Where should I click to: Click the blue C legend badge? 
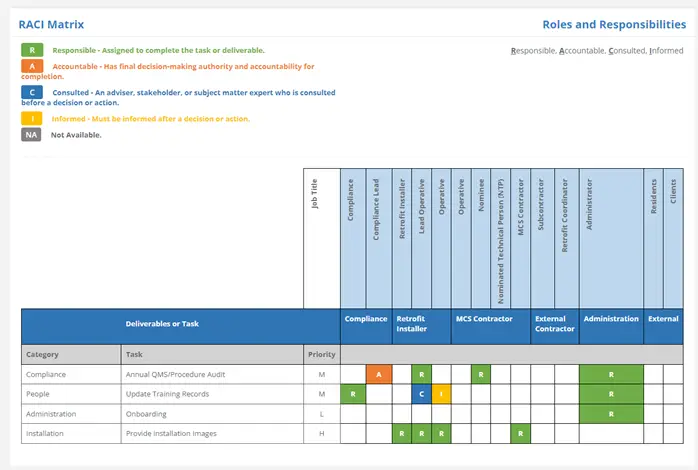[32, 92]
